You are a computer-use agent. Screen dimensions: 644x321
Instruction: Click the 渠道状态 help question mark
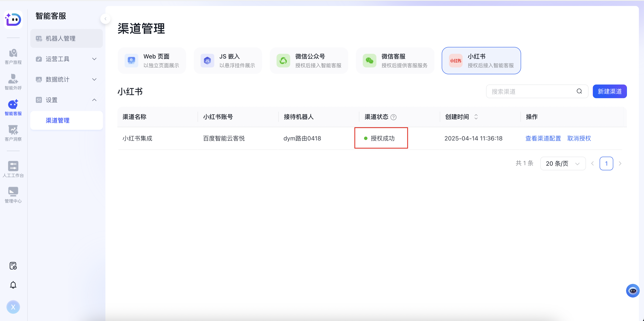[x=393, y=117]
